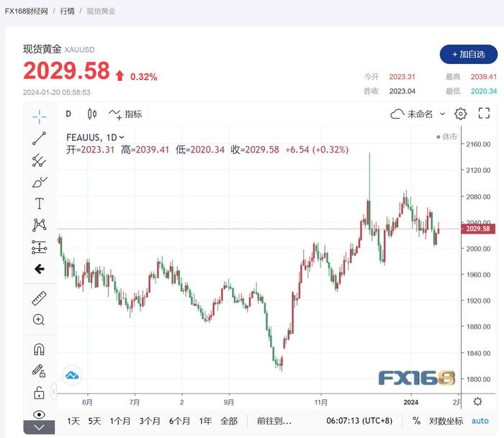Screen dimensions: 504x438
Task: Hide all drawings with eye icon
Action: pyautogui.click(x=39, y=414)
